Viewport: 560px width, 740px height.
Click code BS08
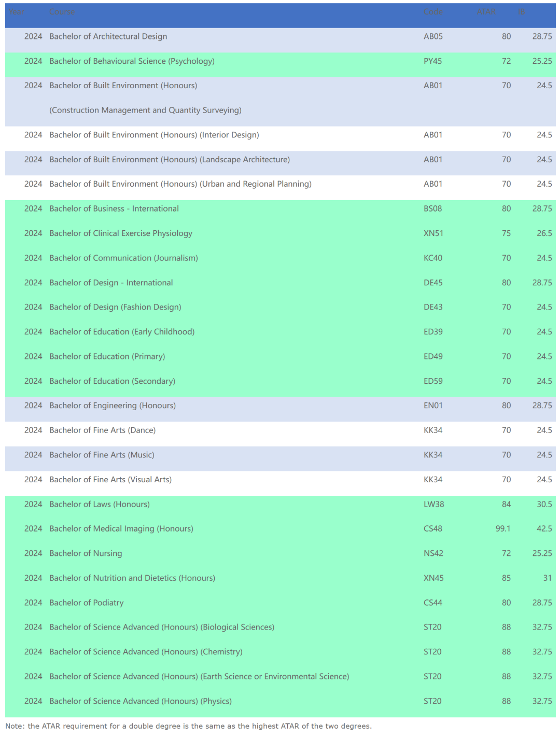tap(432, 208)
